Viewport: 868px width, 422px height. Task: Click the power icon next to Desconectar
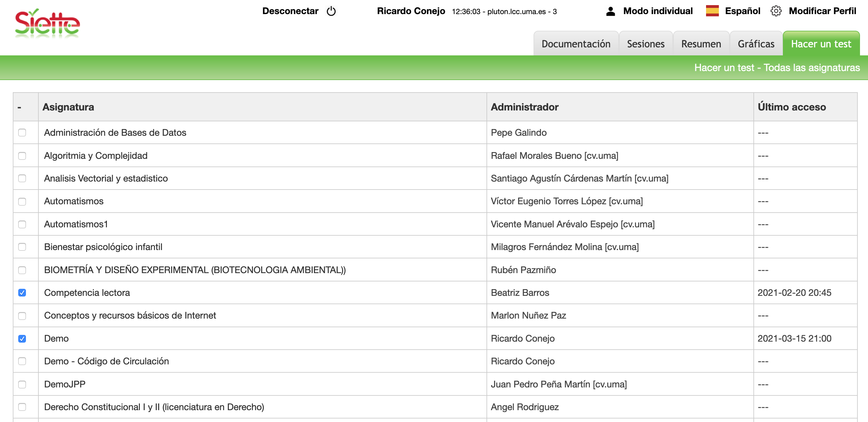coord(331,11)
